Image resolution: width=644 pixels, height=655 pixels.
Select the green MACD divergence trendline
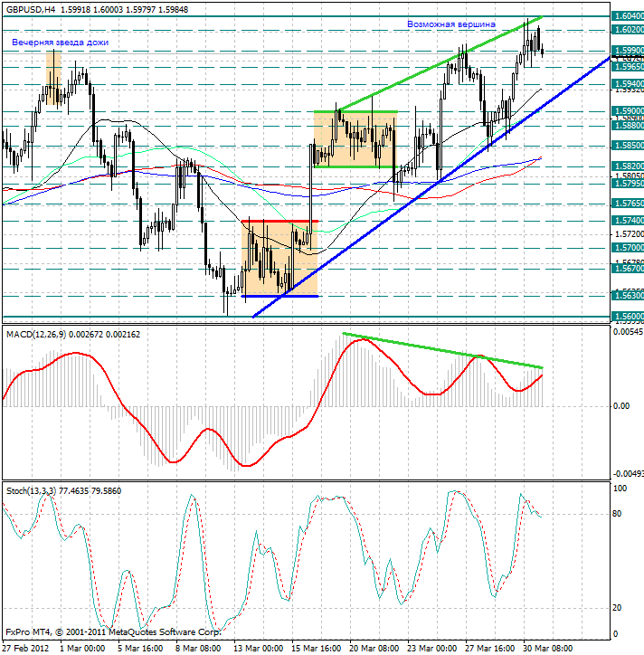click(x=442, y=350)
